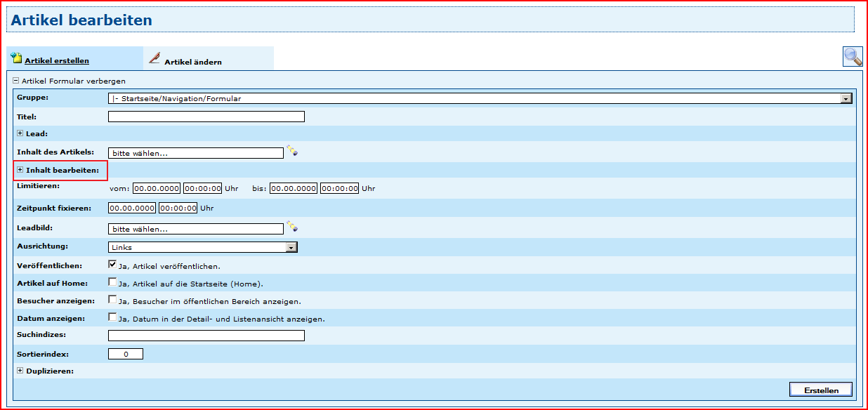The height and width of the screenshot is (410, 868).
Task: Select the Artikel erstellen tab
Action: click(57, 61)
